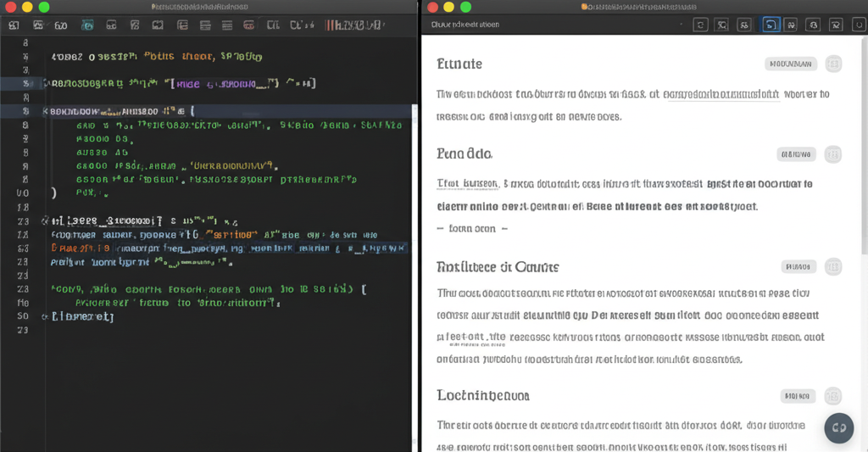Viewport: 868px width, 452px height.
Task: Toggle the fold arrow on the second code line
Action: coord(46,84)
